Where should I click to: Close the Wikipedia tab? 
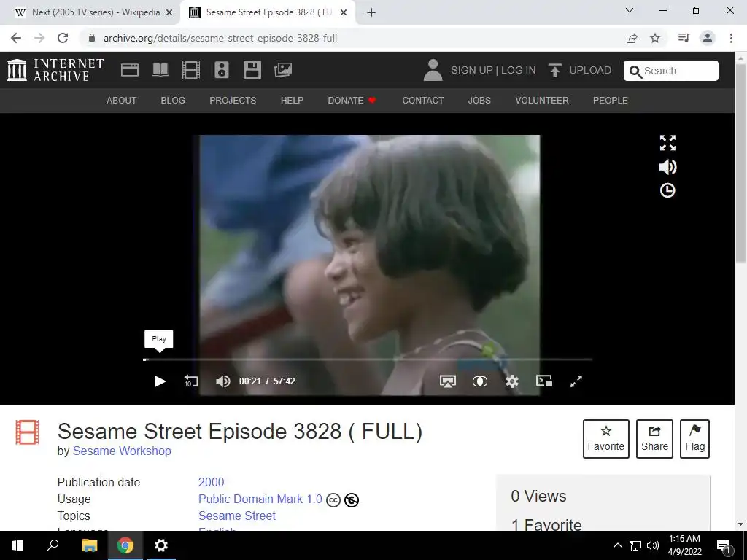[x=169, y=12]
